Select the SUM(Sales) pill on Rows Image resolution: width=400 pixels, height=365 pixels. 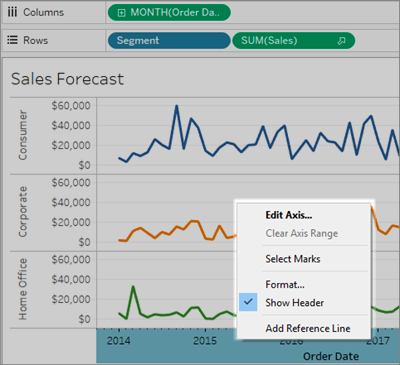tap(293, 40)
